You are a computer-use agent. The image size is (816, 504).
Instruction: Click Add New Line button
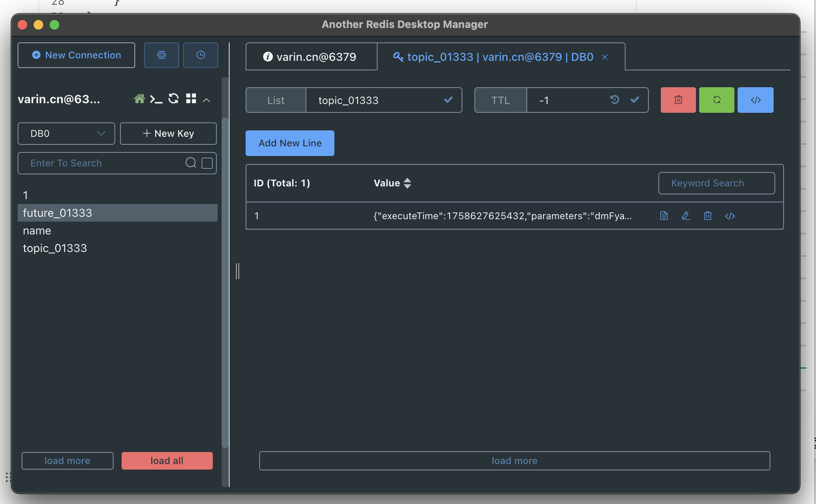290,143
